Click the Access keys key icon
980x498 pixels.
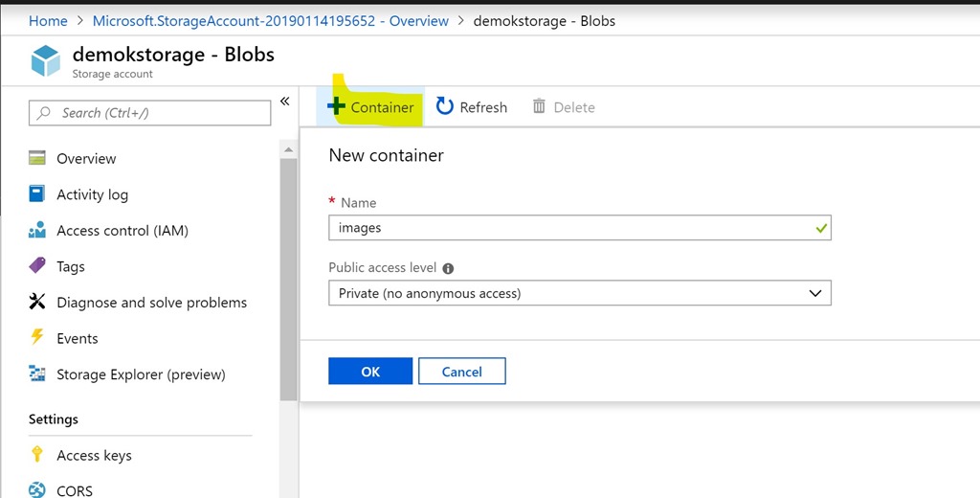[37, 454]
